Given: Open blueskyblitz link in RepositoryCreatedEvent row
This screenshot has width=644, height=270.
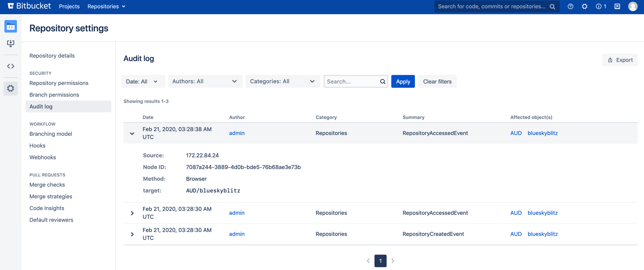Looking at the screenshot, I should [543, 234].
